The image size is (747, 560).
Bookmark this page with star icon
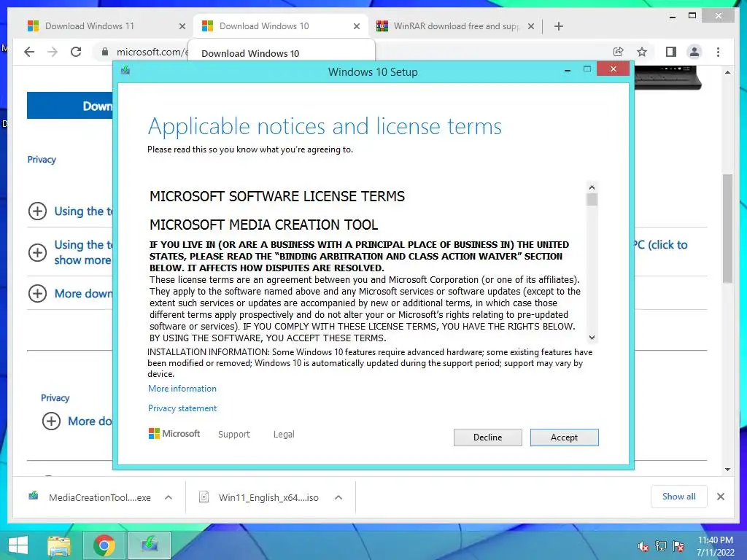click(642, 52)
